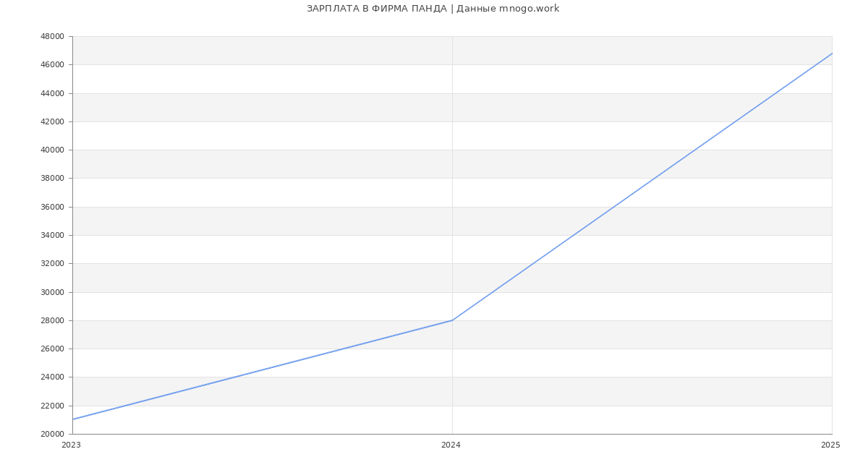868x470 pixels.
Task: Click the 36000 y-axis label
Action: (52, 207)
